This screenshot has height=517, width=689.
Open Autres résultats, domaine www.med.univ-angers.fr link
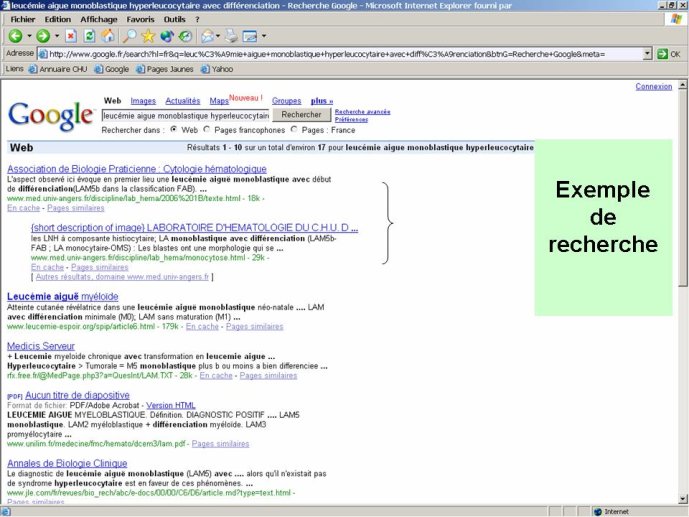click(122, 277)
